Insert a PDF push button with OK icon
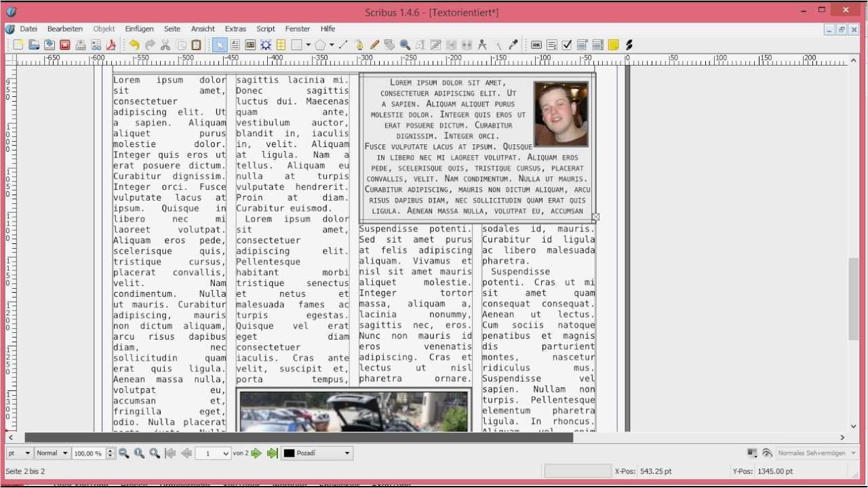Screen dimensions: 868x488 [536, 45]
